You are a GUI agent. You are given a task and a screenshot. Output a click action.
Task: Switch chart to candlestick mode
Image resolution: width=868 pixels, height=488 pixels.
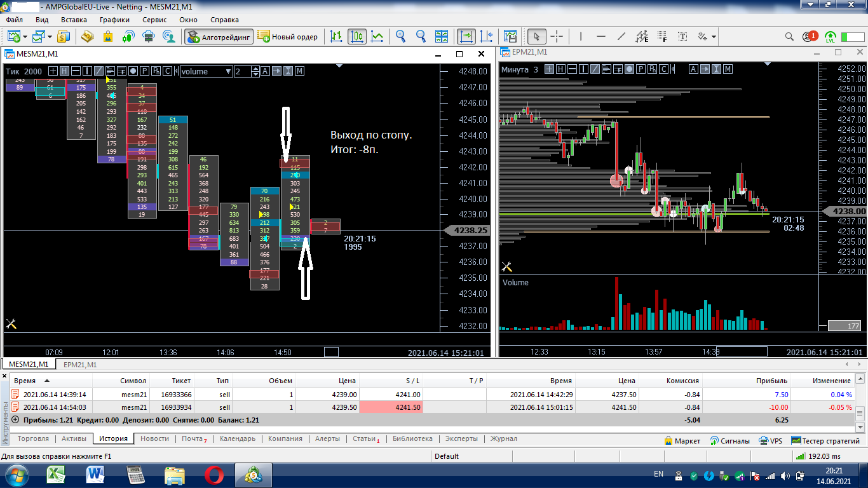pos(357,36)
